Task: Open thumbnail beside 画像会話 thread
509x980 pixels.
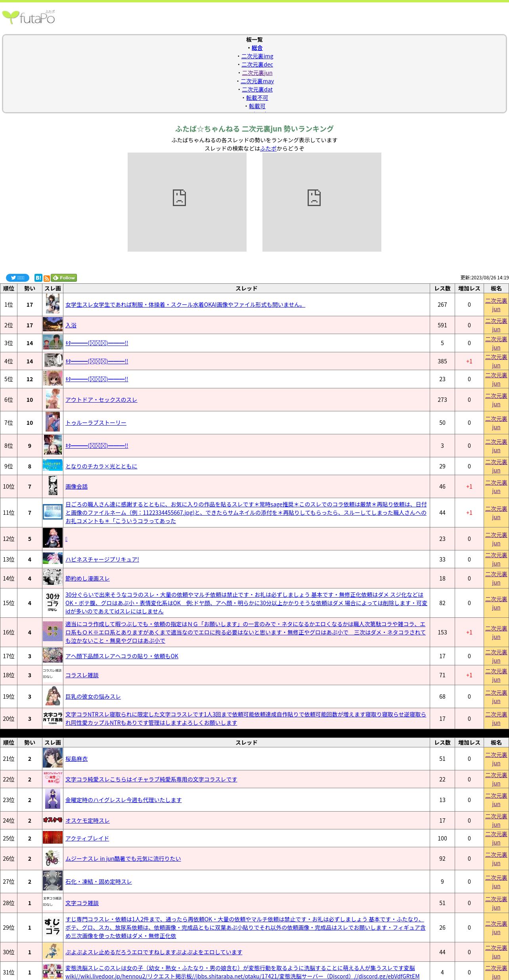Action: click(x=53, y=486)
